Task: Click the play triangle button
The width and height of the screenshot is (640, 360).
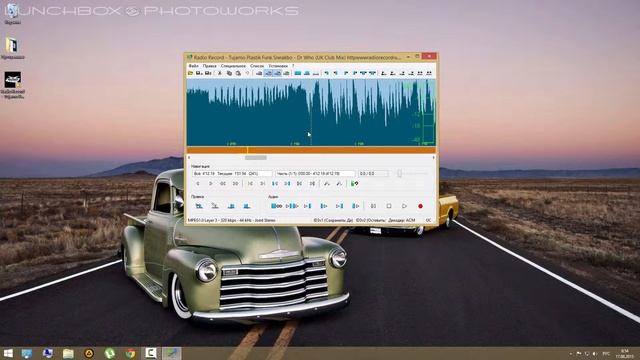Action: pos(404,206)
